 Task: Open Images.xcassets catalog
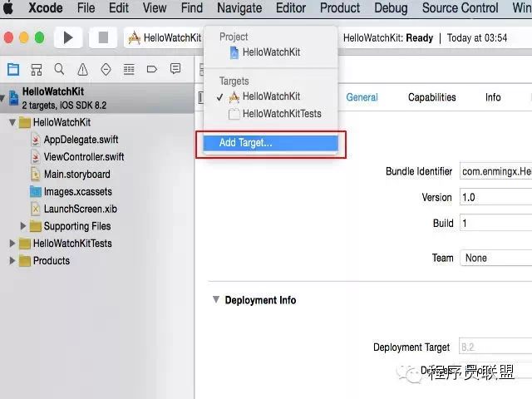(x=77, y=192)
